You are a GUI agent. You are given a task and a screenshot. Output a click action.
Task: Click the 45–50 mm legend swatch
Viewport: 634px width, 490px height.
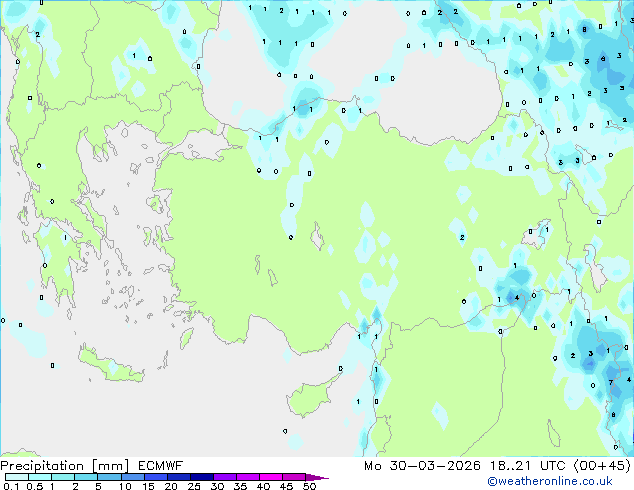coord(294,477)
